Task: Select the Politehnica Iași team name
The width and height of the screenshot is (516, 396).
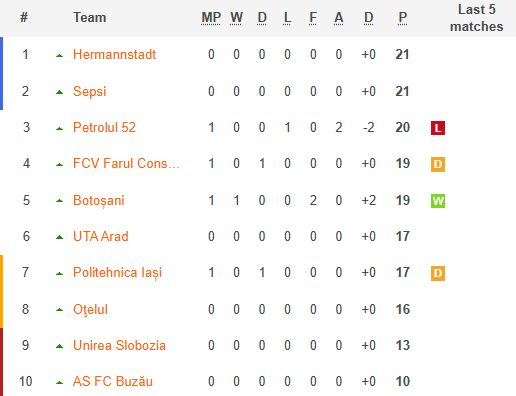Action: (117, 273)
